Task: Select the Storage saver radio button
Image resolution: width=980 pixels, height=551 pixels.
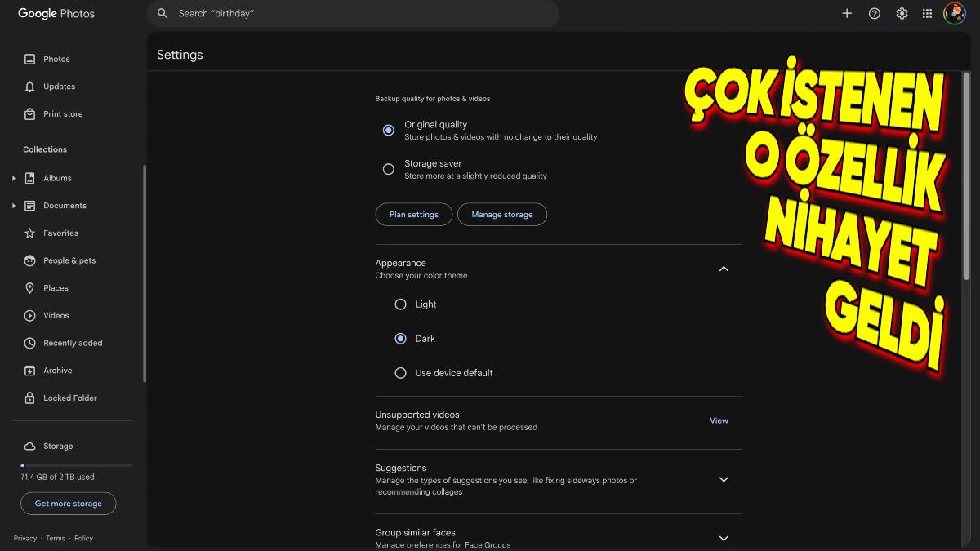Action: (x=389, y=170)
